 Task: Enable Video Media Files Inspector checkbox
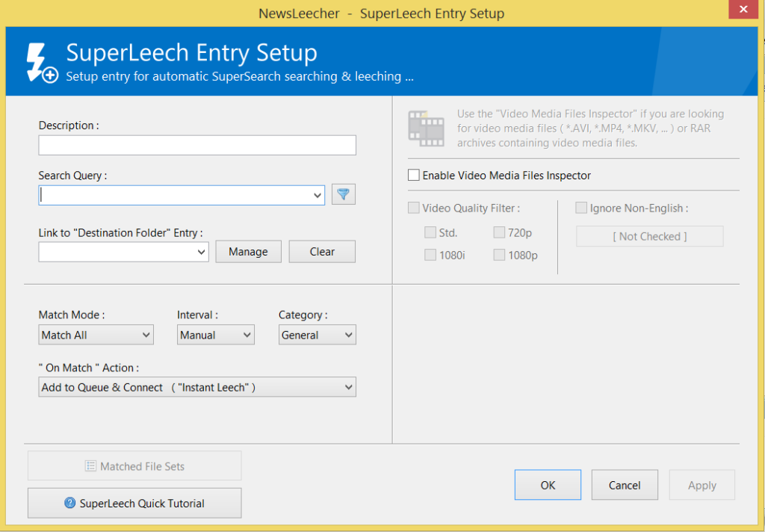coord(414,176)
